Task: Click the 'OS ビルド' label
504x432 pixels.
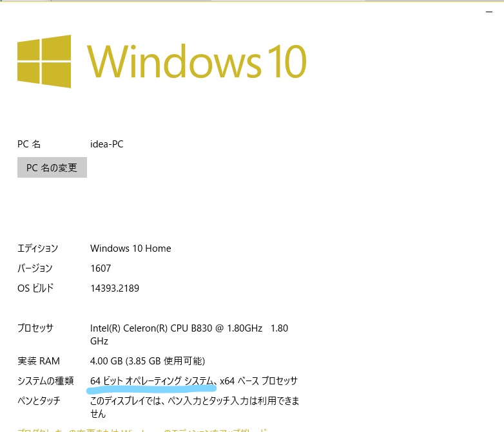Action: [x=35, y=288]
